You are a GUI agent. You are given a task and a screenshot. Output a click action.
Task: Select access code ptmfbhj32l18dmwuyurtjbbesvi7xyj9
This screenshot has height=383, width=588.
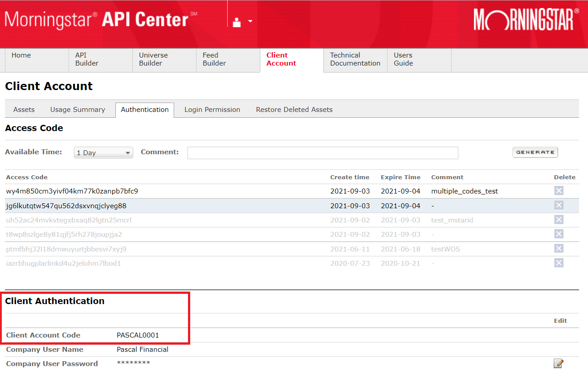pyautogui.click(x=66, y=249)
